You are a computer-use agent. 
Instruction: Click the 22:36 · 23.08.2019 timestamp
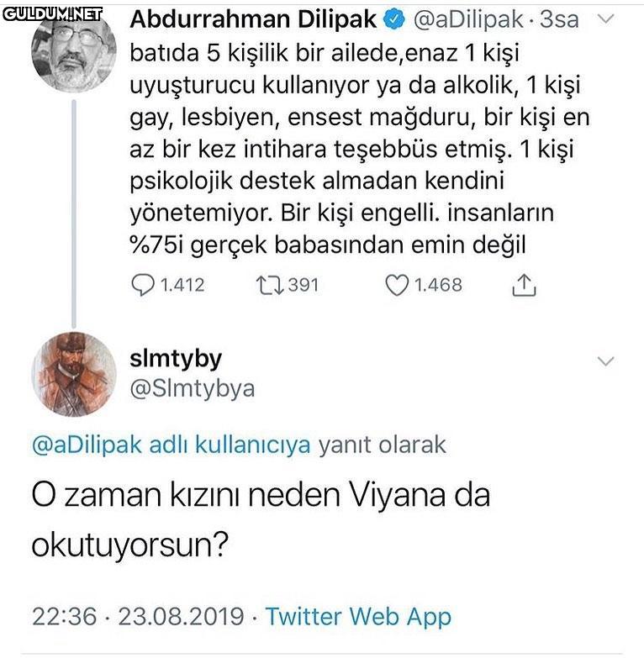[138, 616]
